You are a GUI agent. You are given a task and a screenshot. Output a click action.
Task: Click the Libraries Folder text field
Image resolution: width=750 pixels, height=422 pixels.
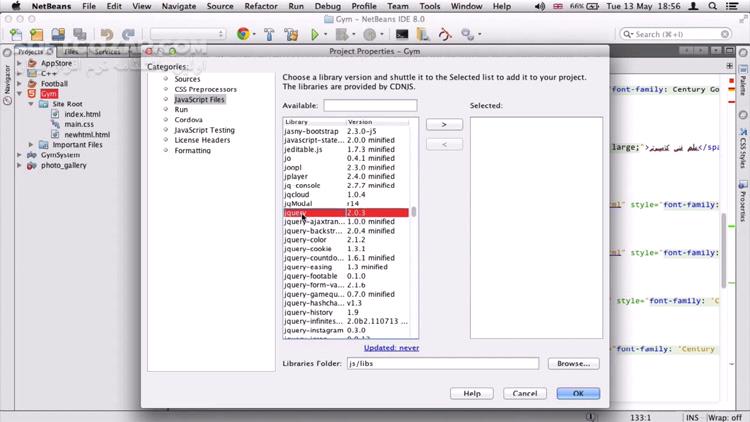point(443,364)
